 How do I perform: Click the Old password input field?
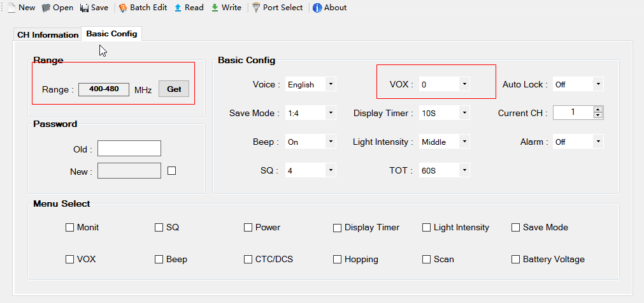(129, 149)
